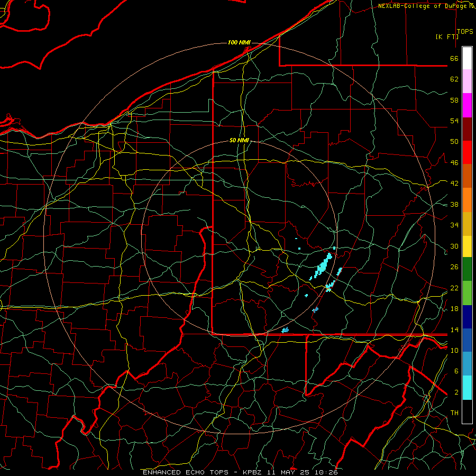Screen dimensions: 476x476
Task: Select the bright orange legend swatch
Action: (467, 200)
